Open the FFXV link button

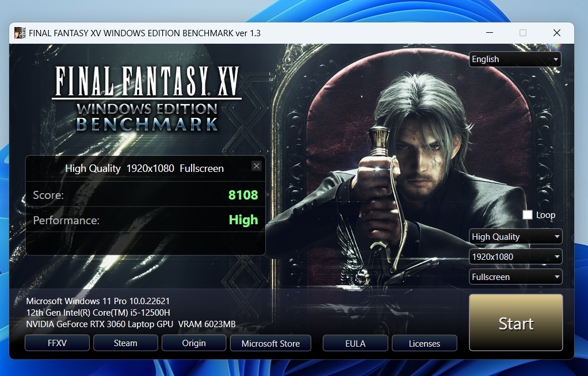[x=58, y=343]
